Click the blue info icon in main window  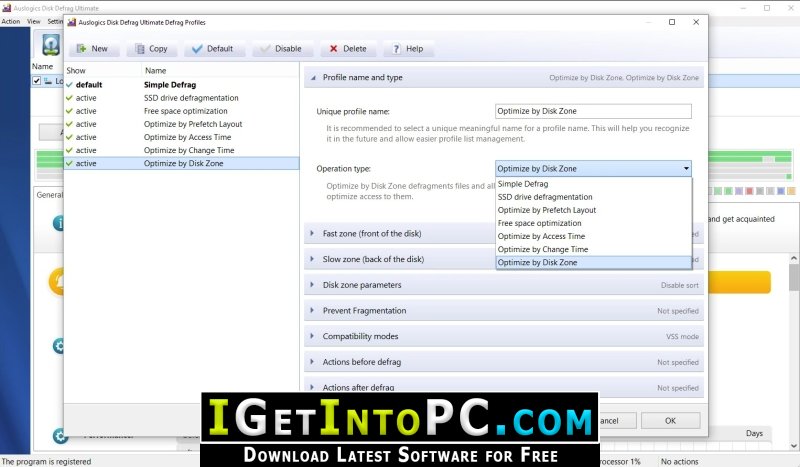pyautogui.click(x=58, y=223)
